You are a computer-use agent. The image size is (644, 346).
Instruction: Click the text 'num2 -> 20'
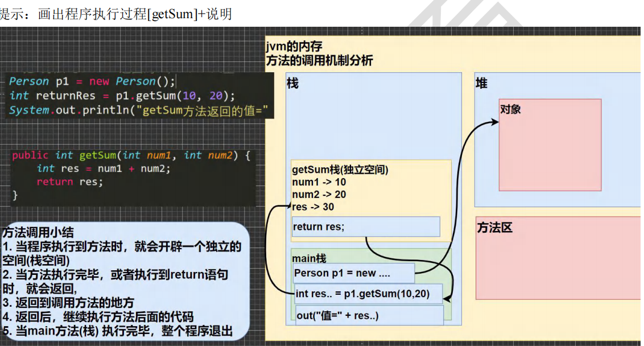(319, 195)
